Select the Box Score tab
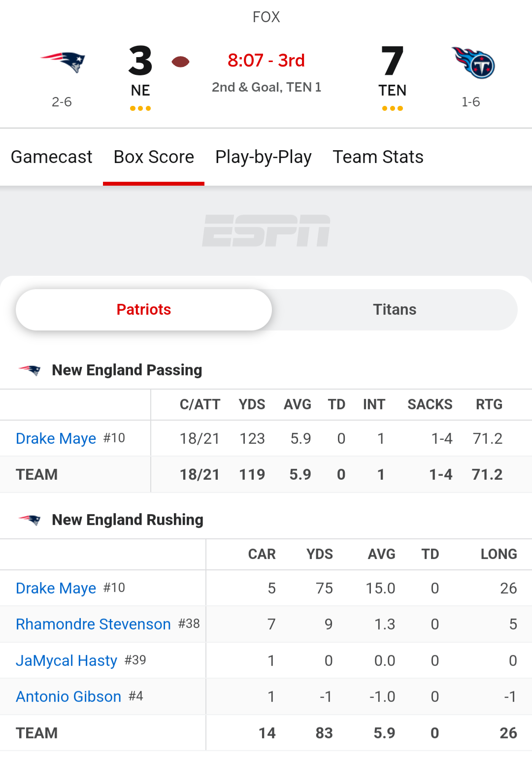The height and width of the screenshot is (763, 532). [154, 157]
